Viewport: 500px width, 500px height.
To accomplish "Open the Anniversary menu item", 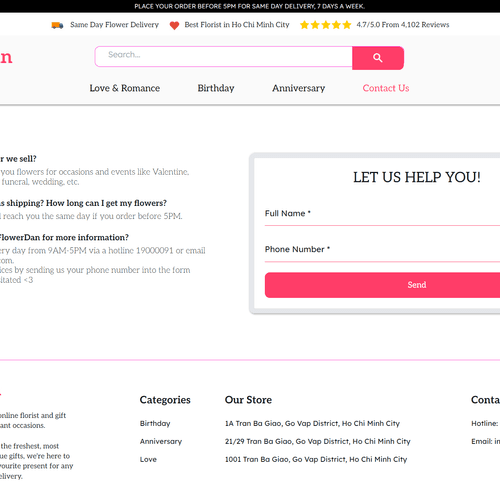I will 299,88.
